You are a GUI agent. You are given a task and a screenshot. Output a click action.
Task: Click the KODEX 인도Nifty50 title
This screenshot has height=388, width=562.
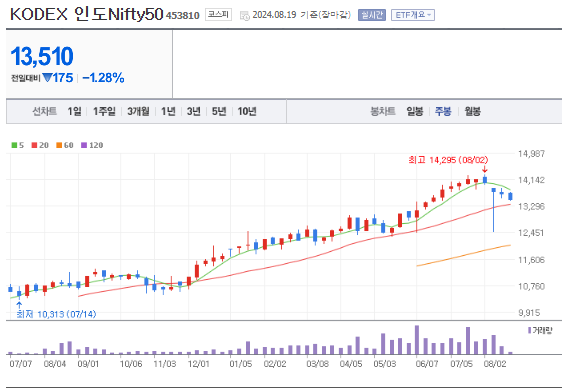[87, 14]
